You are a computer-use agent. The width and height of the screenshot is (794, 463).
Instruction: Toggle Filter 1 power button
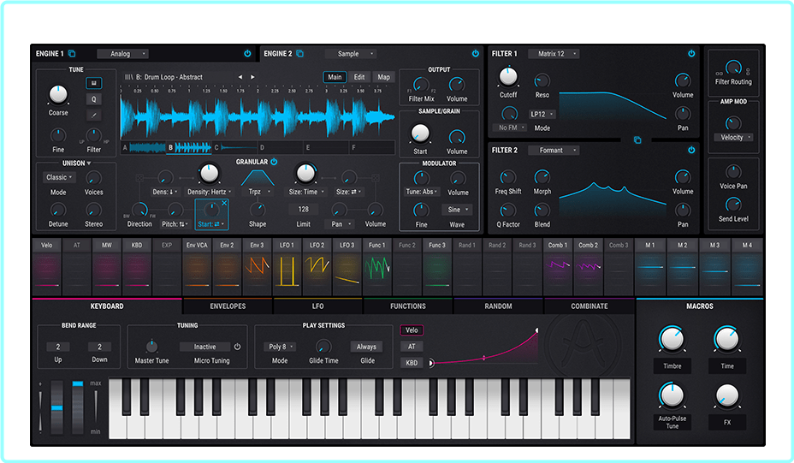point(690,53)
